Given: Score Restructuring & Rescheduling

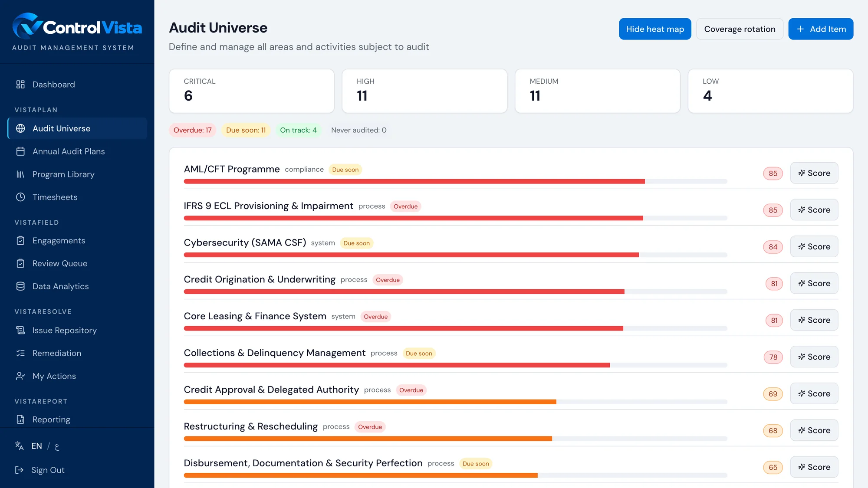Looking at the screenshot, I should (x=814, y=430).
